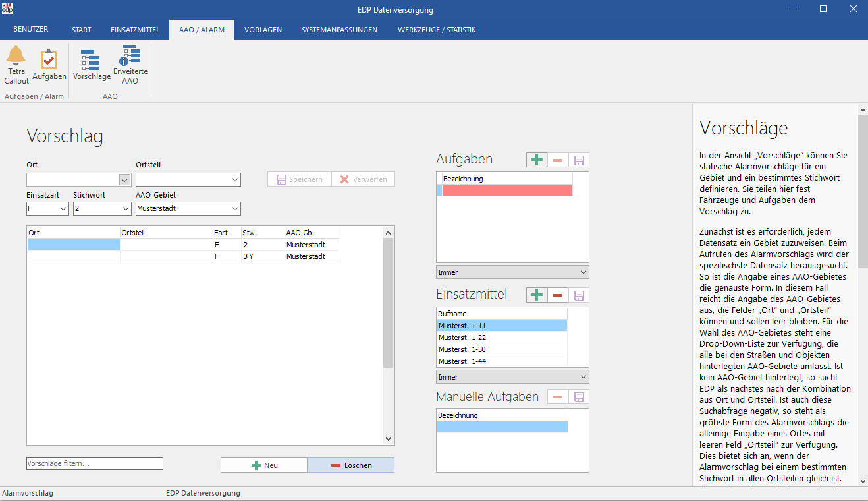868x501 pixels.
Task: Open the Aufgaben clipboard icon in ribbon
Action: pos(49,65)
